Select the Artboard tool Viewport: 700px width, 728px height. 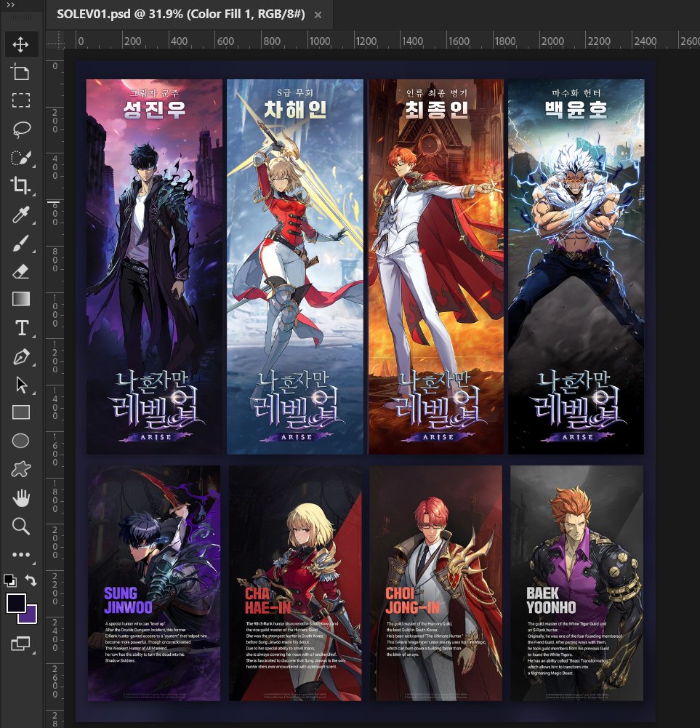tap(21, 72)
